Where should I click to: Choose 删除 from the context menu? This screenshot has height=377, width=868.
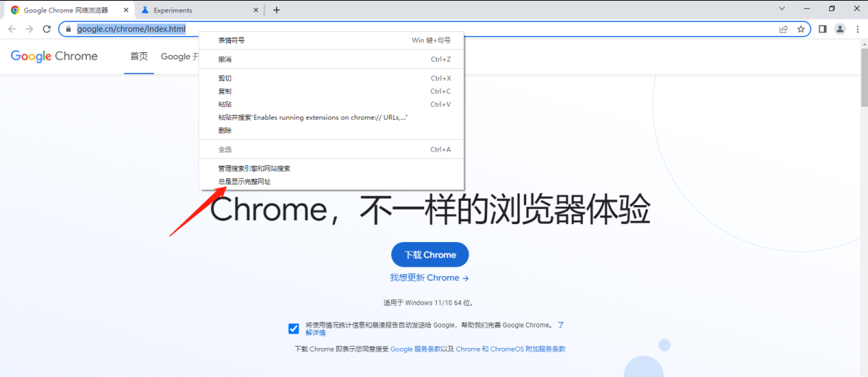click(332, 130)
